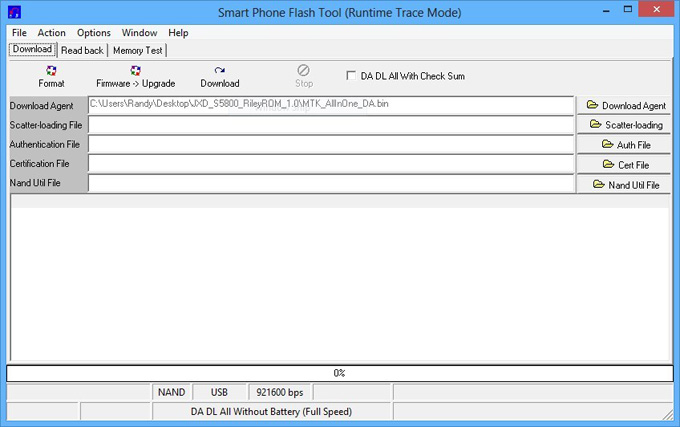
Task: Maximize the Flash Tool window
Action: point(628,10)
